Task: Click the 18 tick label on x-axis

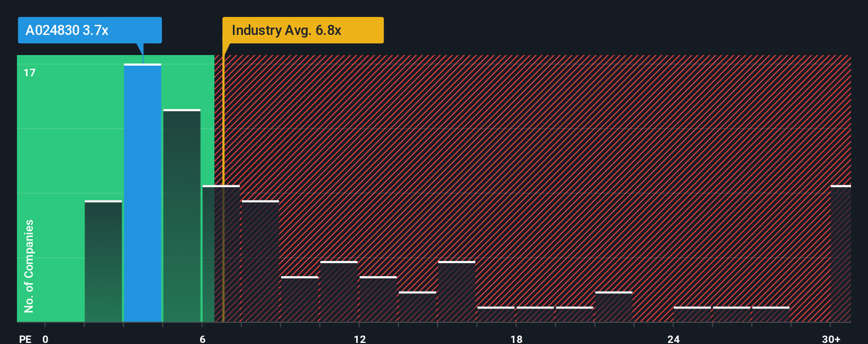Action: tap(517, 339)
